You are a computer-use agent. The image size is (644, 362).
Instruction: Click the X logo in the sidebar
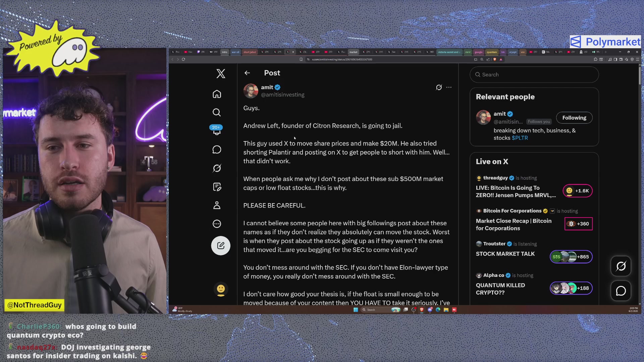(x=221, y=74)
